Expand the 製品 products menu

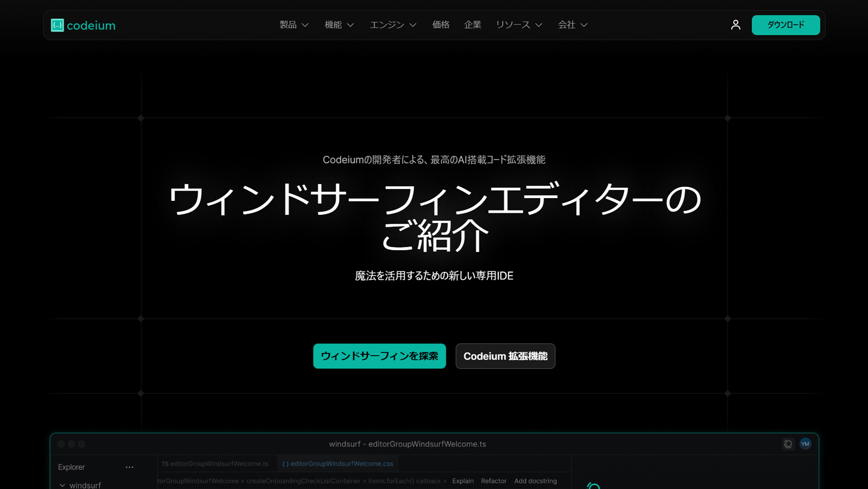click(x=294, y=25)
